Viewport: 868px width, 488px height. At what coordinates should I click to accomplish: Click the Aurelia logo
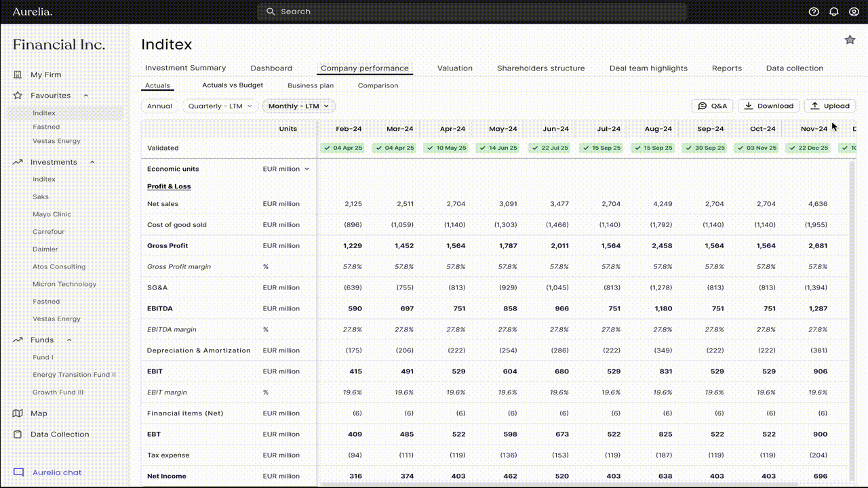pos(32,12)
